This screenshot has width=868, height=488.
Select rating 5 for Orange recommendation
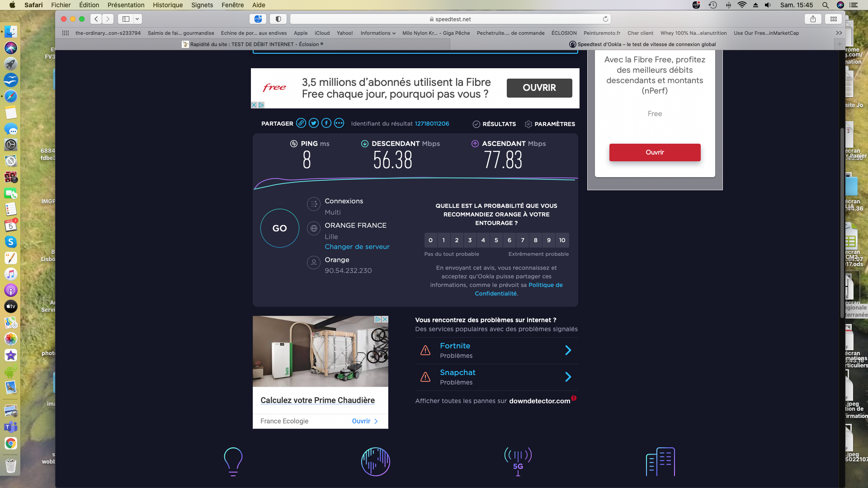(496, 240)
